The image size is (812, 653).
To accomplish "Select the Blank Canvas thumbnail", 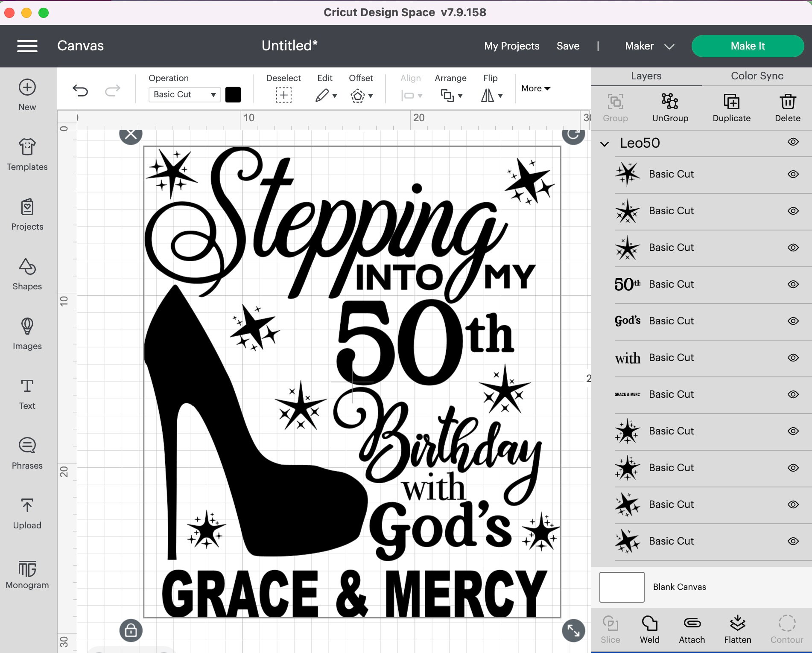I will (x=621, y=587).
